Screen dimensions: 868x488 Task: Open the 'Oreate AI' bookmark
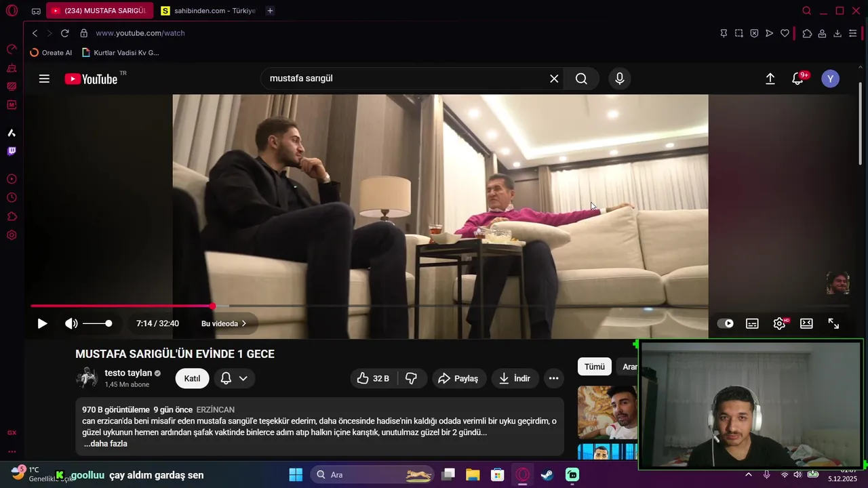52,53
